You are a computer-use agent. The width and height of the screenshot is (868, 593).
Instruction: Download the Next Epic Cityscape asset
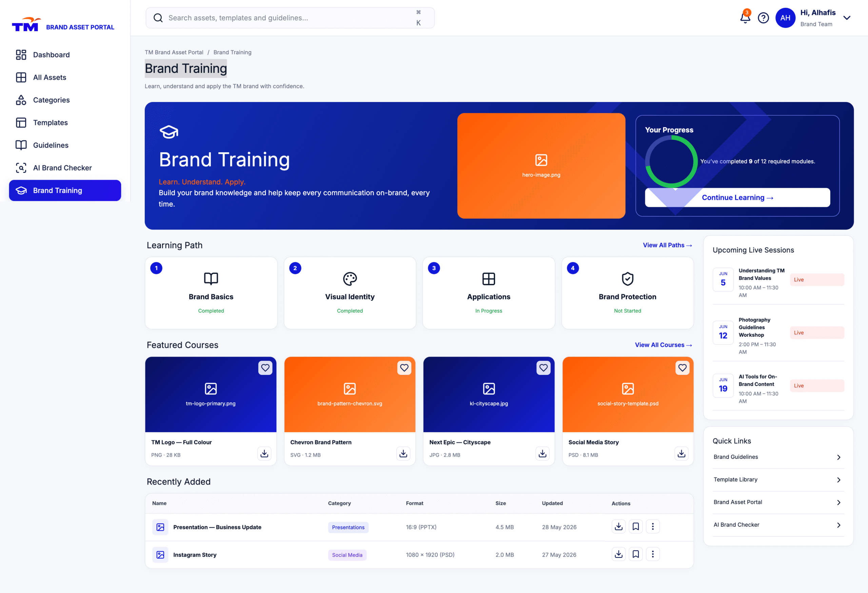click(x=542, y=453)
